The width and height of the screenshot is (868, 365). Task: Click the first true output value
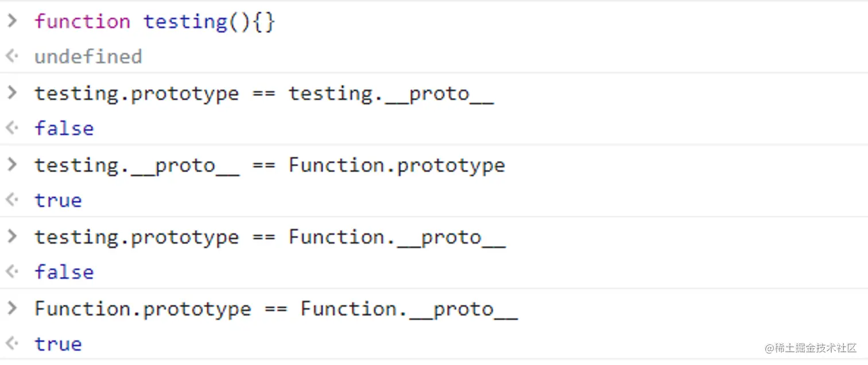[x=58, y=200]
